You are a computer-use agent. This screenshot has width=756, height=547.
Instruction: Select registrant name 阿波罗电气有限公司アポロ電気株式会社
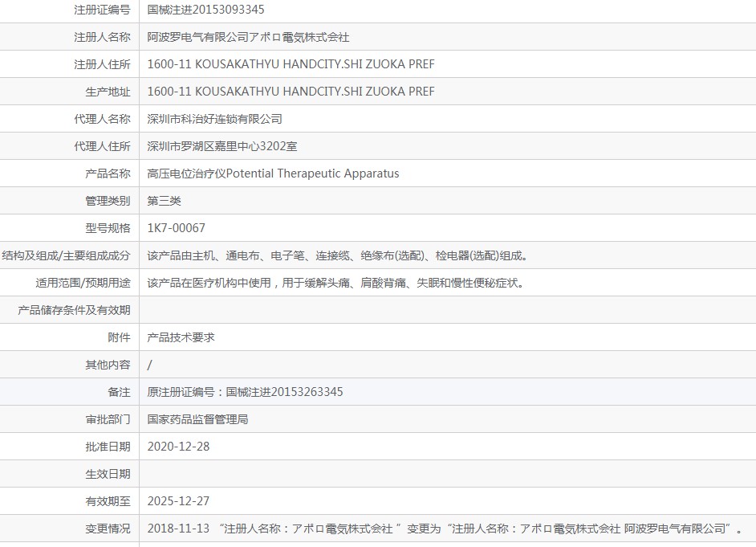point(248,37)
